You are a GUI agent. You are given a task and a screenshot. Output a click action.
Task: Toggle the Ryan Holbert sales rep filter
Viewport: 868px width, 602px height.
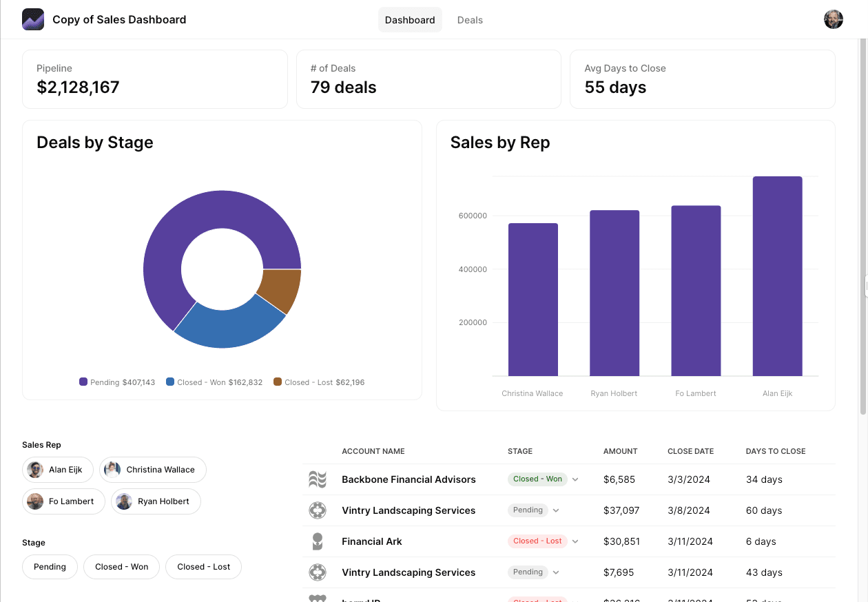point(156,501)
